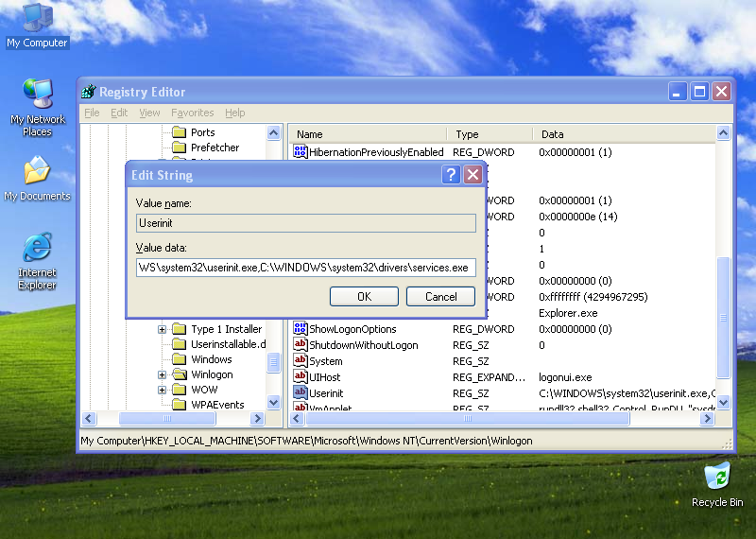
Task: Tree pane scroll up arrow
Action: (x=273, y=132)
